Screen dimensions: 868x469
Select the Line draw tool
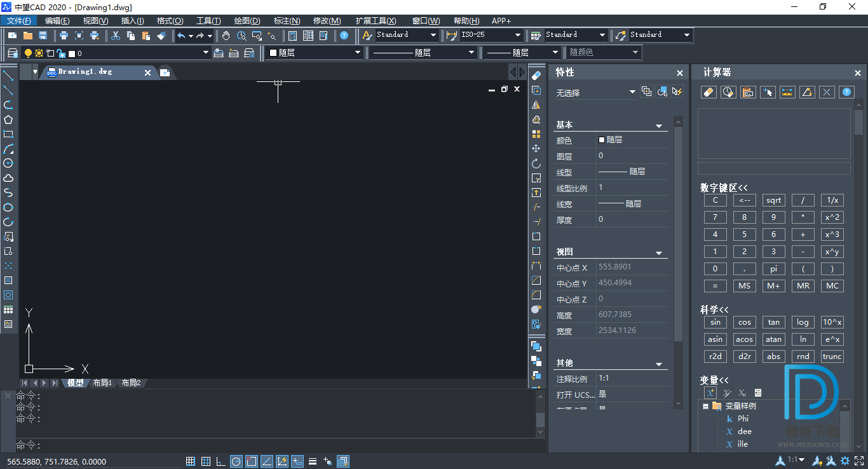click(8, 76)
